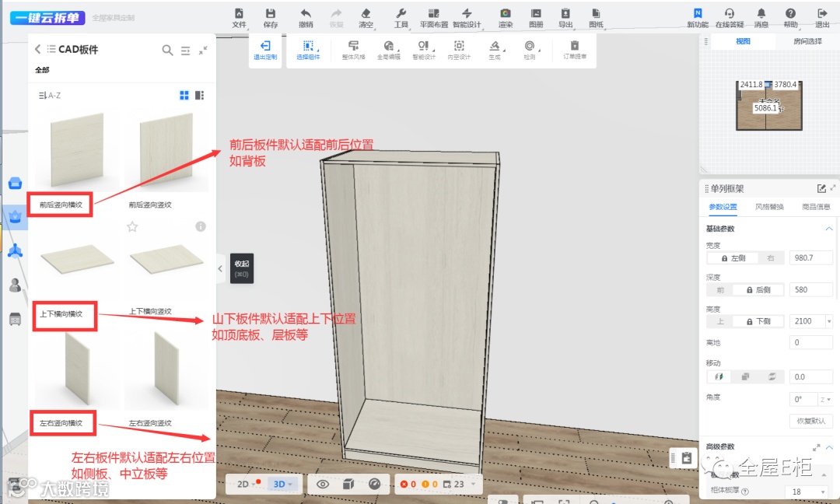Switch to 商品信息 tab
Screen dimensions: 840x504
pyautogui.click(x=815, y=207)
